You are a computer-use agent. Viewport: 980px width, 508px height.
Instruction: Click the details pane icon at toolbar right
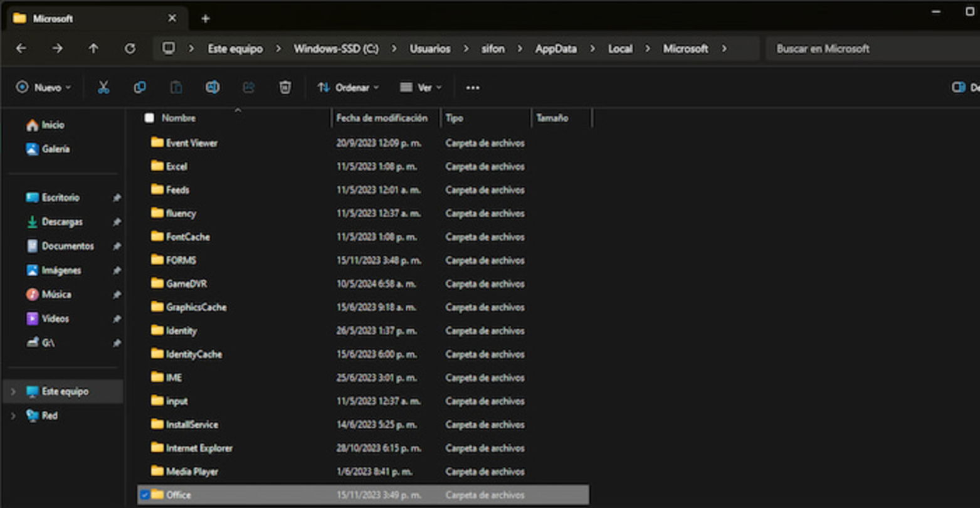pyautogui.click(x=958, y=87)
